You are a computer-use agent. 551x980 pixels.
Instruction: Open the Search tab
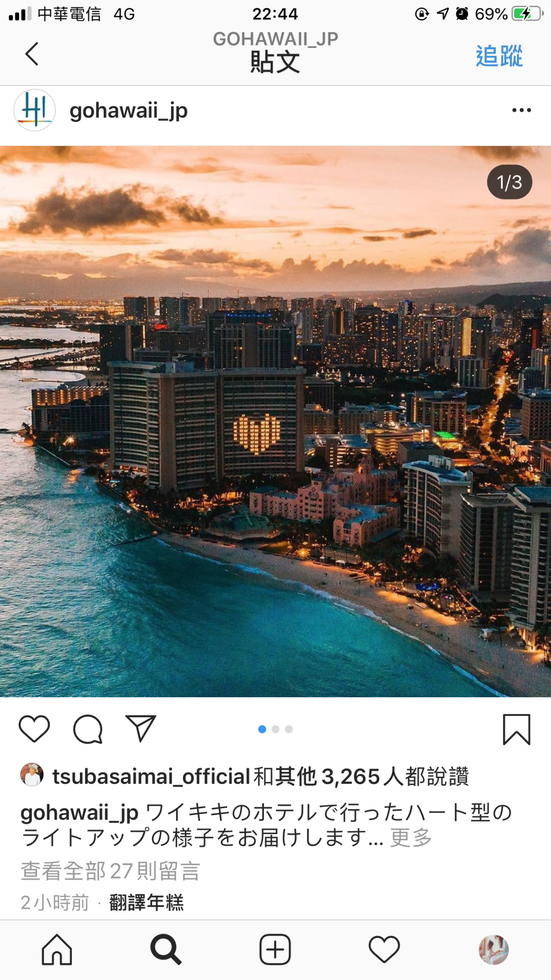point(166,949)
